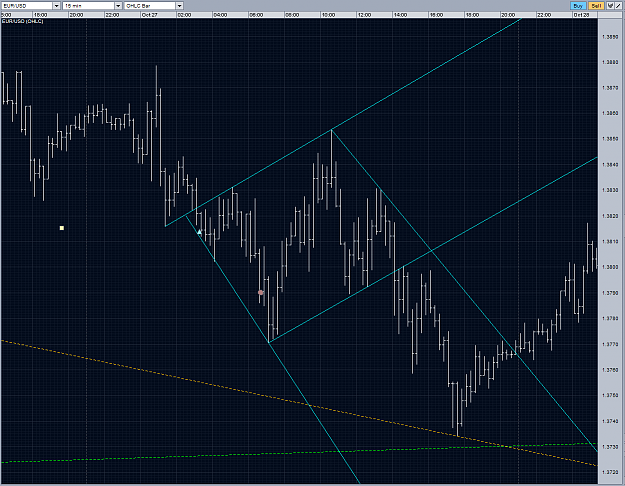Click the blue Buy button

coord(578,6)
